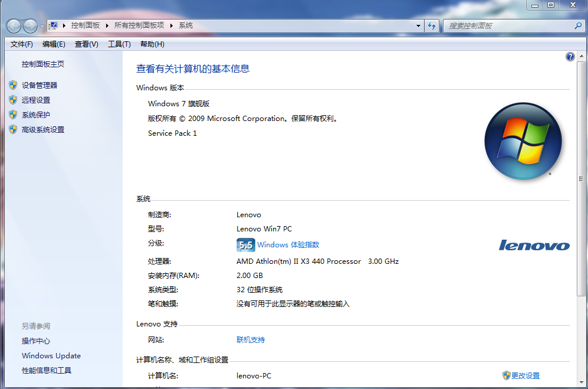Image resolution: width=588 pixels, height=389 pixels.
Task: Click shield icon beside 更改设置
Action: click(x=506, y=375)
